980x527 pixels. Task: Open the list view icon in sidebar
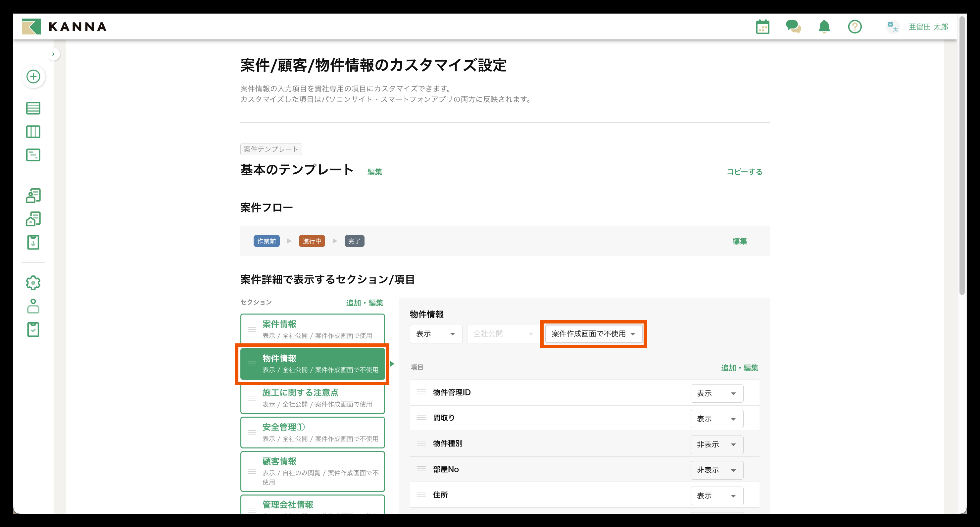pos(33,108)
